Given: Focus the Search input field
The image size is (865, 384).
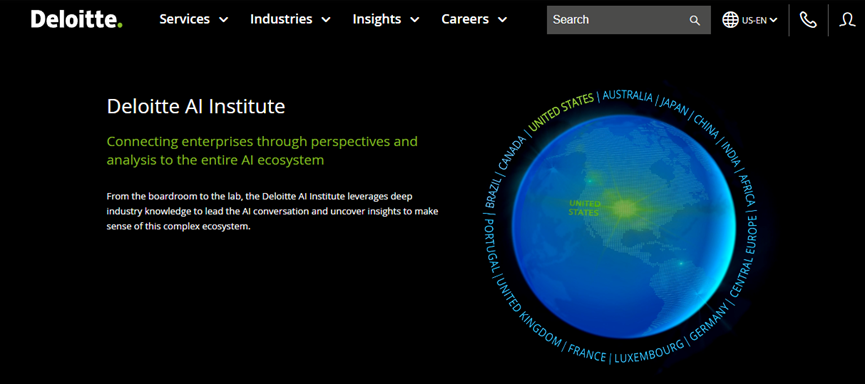Looking at the screenshot, I should pyautogui.click(x=628, y=20).
